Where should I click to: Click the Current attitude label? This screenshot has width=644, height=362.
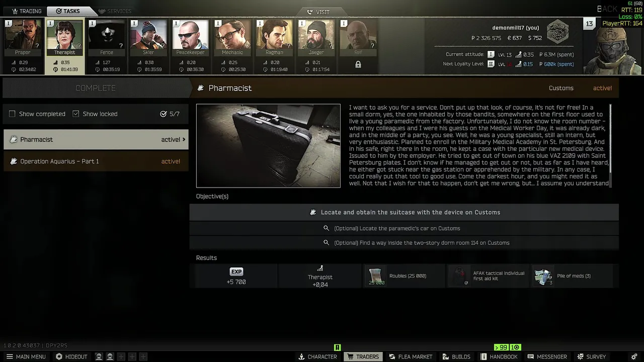[x=464, y=54]
